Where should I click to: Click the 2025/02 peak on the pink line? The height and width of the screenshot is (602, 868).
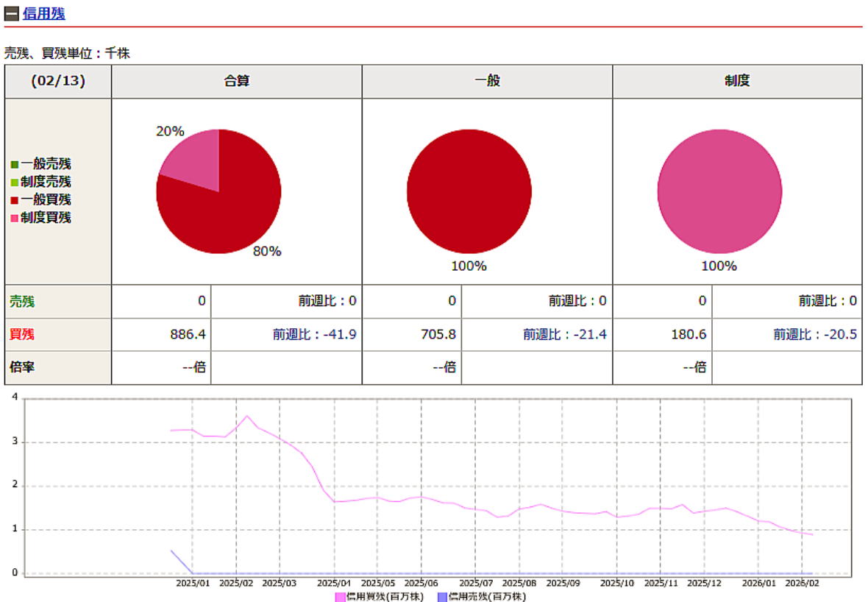pos(247,416)
